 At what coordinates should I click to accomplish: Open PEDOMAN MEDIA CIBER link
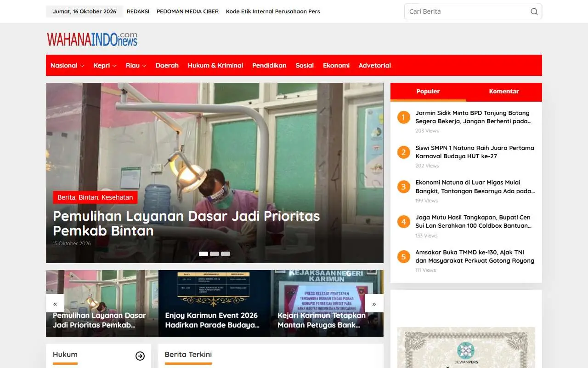tap(187, 11)
